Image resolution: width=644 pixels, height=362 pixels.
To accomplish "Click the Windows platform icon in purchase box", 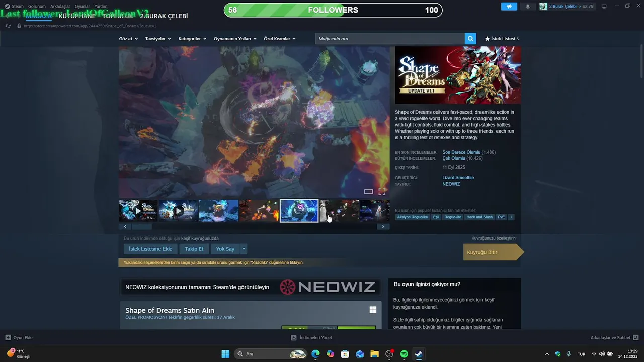I will [x=373, y=310].
